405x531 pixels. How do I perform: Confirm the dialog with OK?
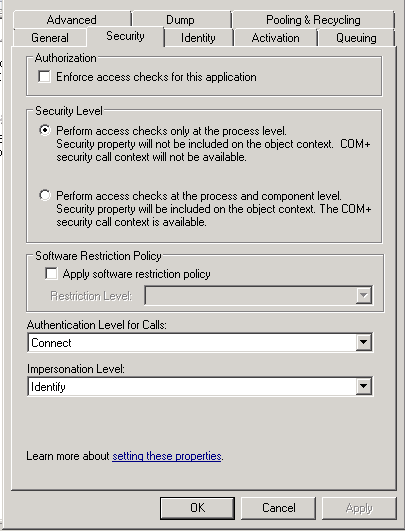coord(197,508)
